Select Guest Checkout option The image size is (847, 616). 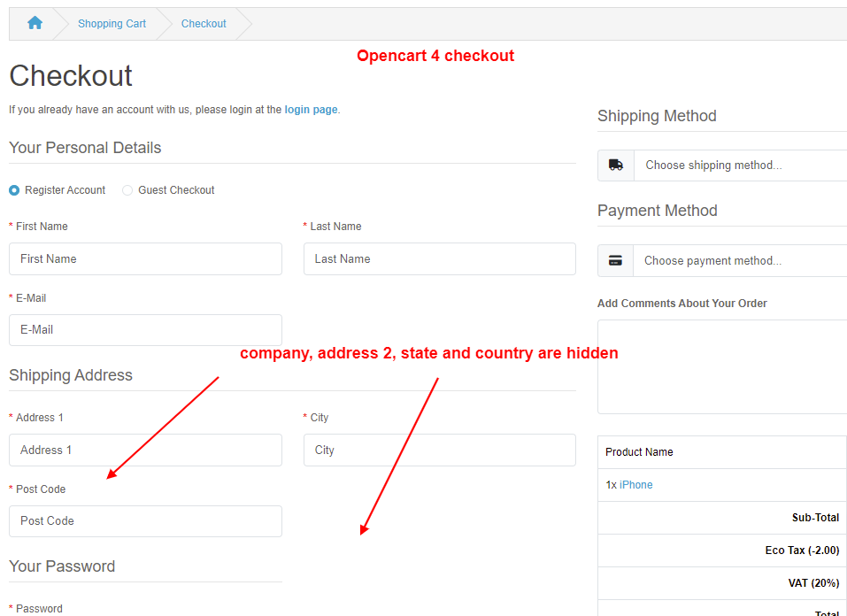127,190
